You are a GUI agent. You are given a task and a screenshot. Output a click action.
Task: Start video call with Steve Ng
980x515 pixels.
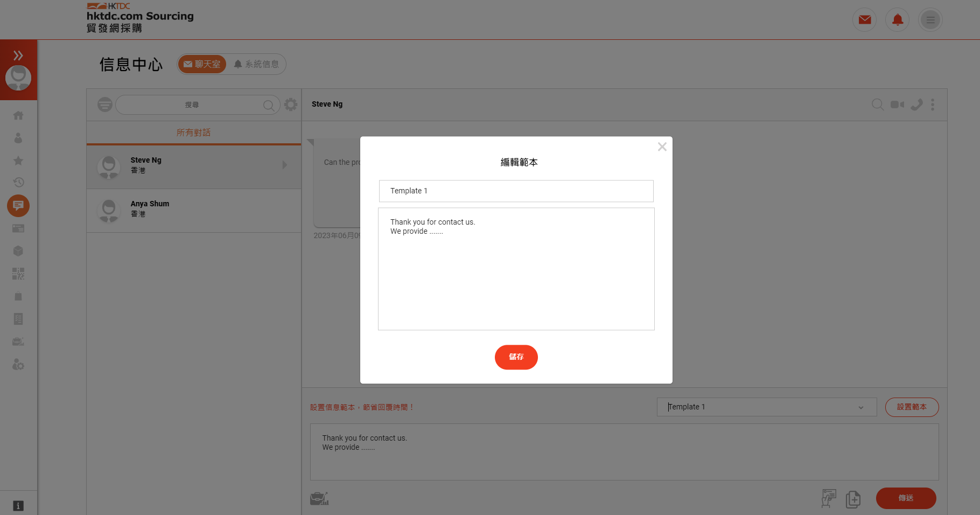point(897,105)
